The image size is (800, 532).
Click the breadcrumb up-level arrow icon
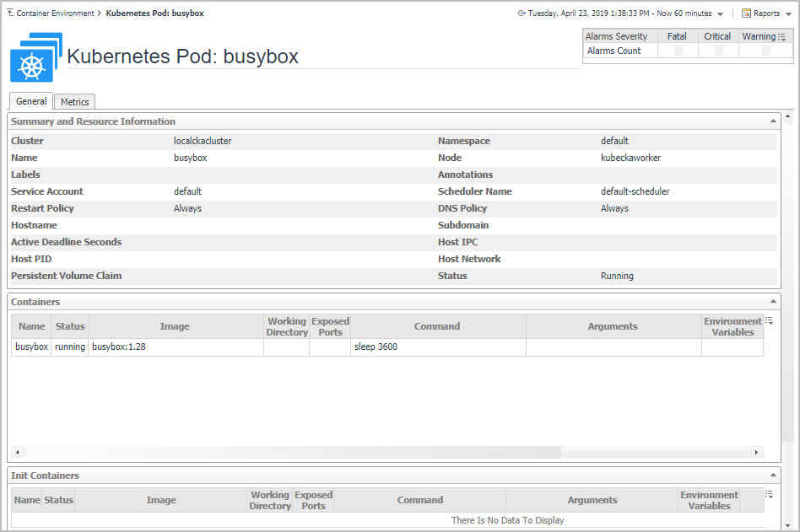click(x=10, y=13)
